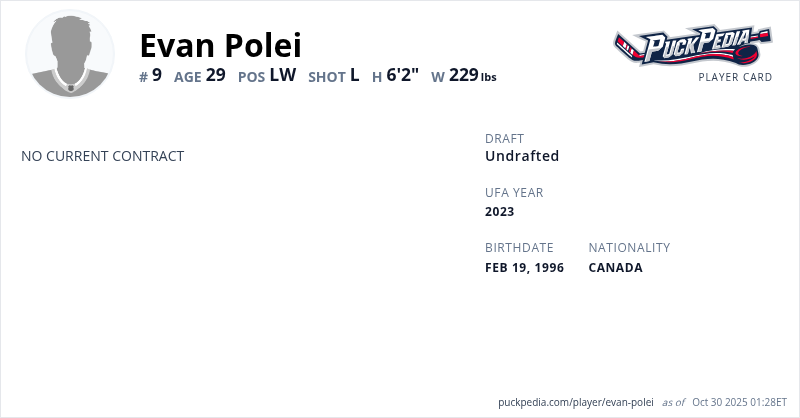Click the Undrafted draft status
Image resolution: width=800 pixels, height=418 pixels.
click(522, 156)
